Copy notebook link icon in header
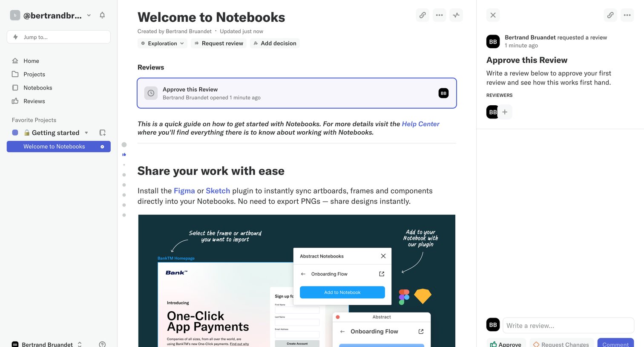 tap(423, 15)
